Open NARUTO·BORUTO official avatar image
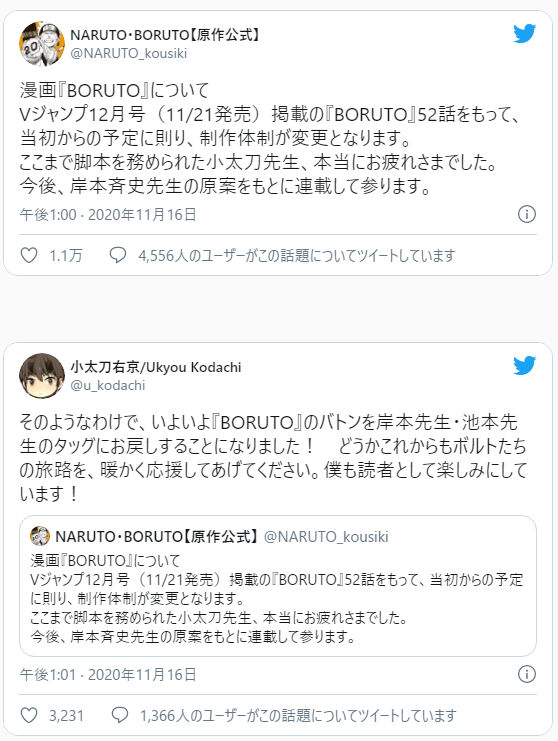 click(42, 44)
